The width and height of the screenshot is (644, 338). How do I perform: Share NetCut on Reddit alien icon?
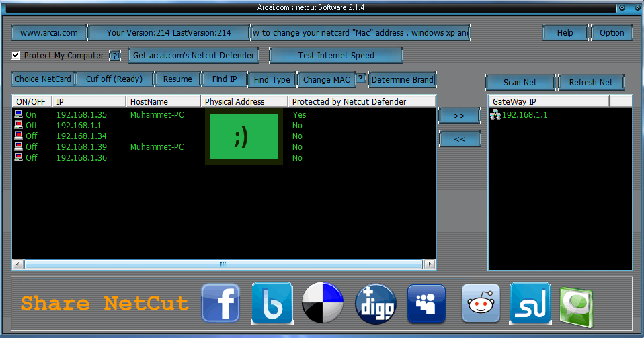481,303
